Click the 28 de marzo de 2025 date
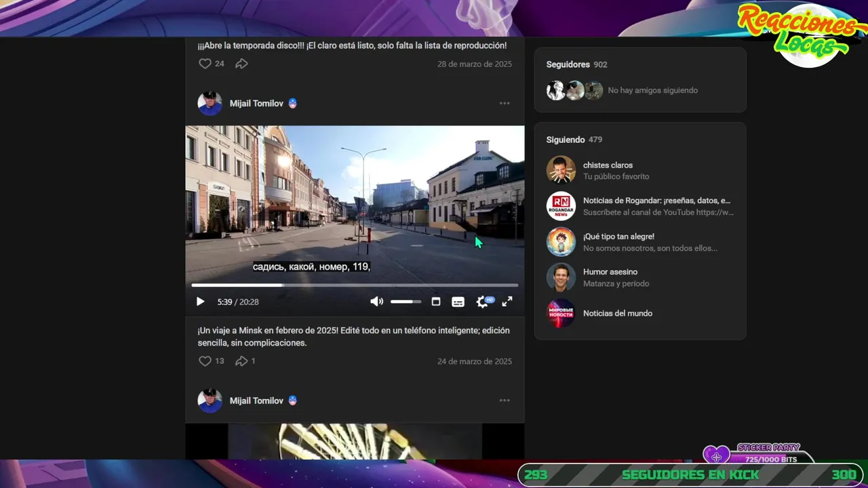Image resolution: width=868 pixels, height=488 pixels. coord(475,64)
